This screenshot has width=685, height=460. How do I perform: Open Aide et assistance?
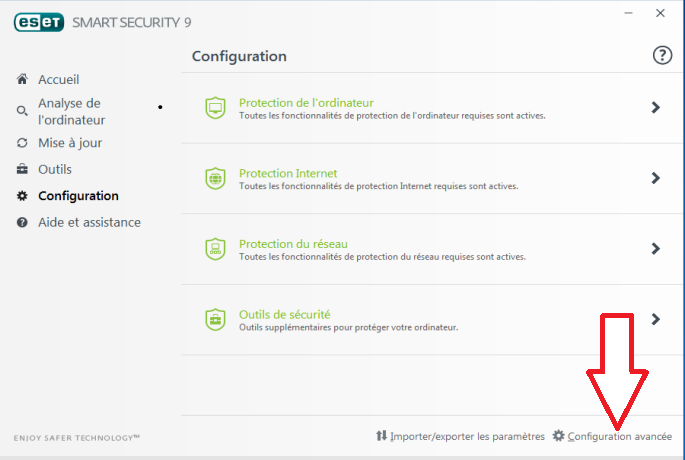pyautogui.click(x=89, y=222)
